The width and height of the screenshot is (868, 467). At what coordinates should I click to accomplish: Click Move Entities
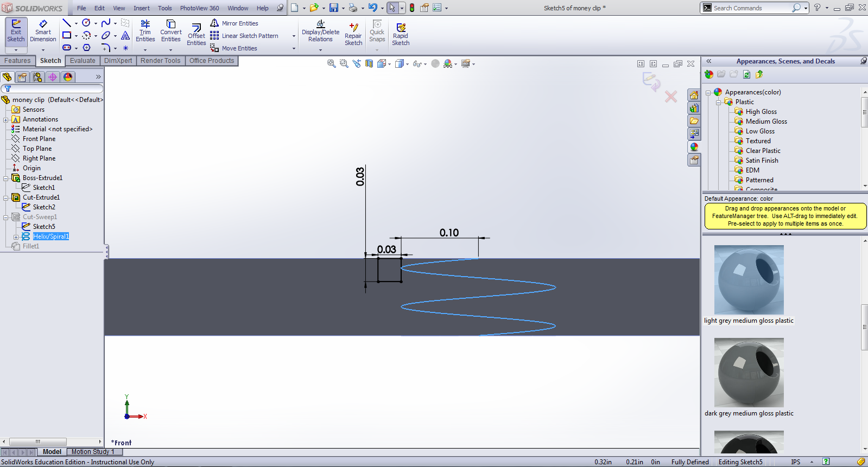[x=233, y=48]
